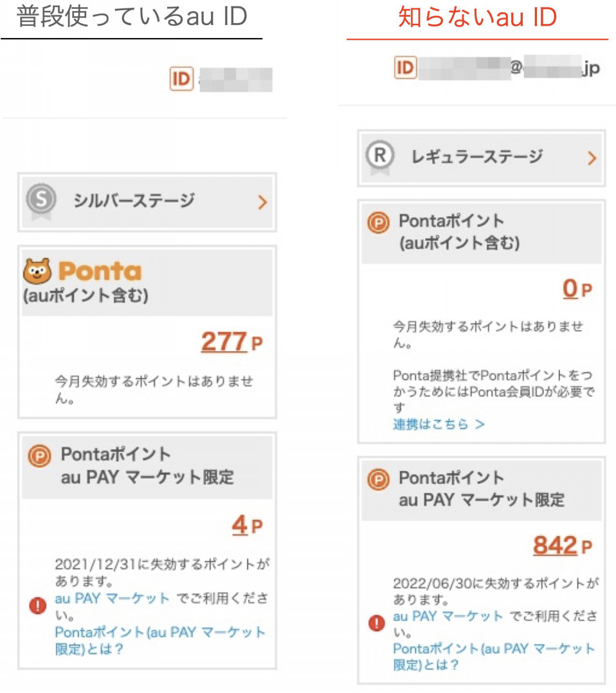Expand the レギュラーステージ chevron arrow
The width and height of the screenshot is (616, 693).
pos(592,158)
